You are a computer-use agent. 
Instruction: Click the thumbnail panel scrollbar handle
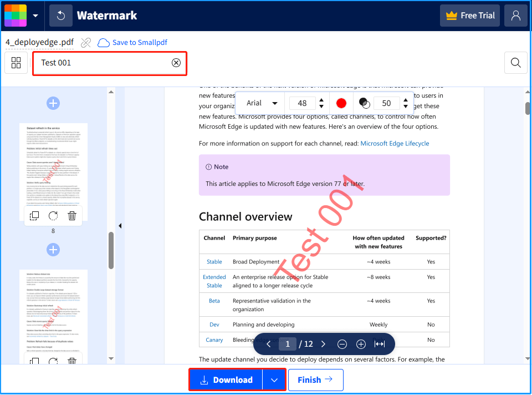click(x=111, y=251)
